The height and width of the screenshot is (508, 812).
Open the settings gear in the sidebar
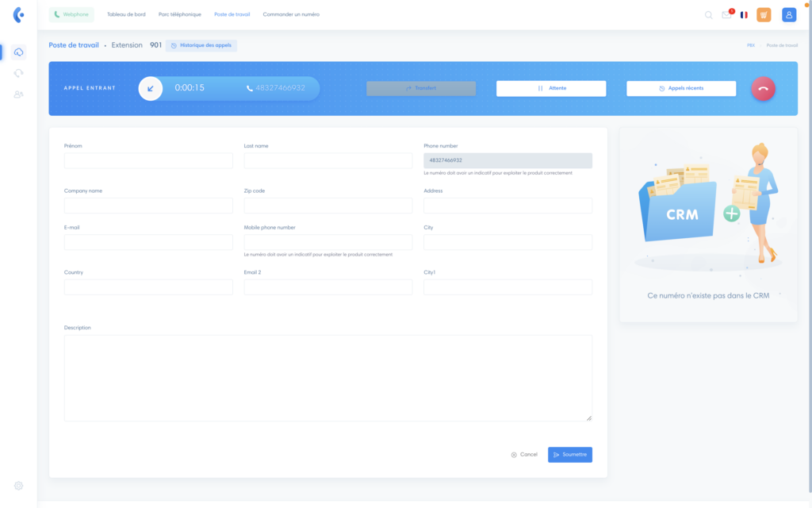(x=18, y=485)
